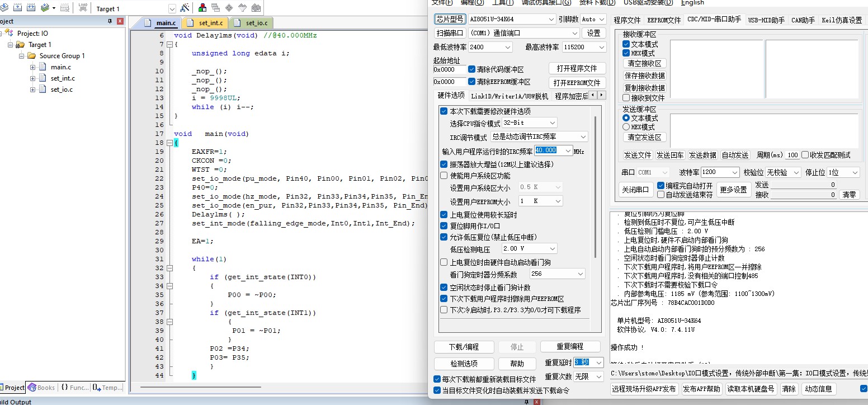Open the USB-HID助手 tab

tap(766, 20)
